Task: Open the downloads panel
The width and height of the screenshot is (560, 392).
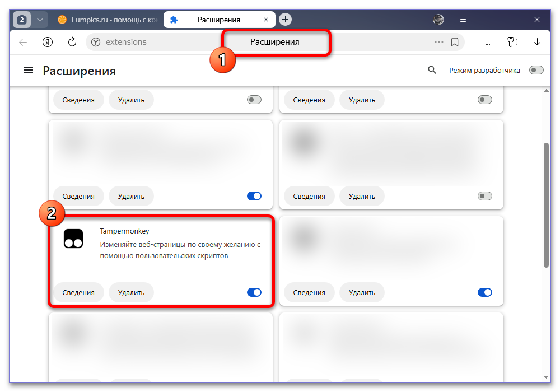Action: (537, 43)
